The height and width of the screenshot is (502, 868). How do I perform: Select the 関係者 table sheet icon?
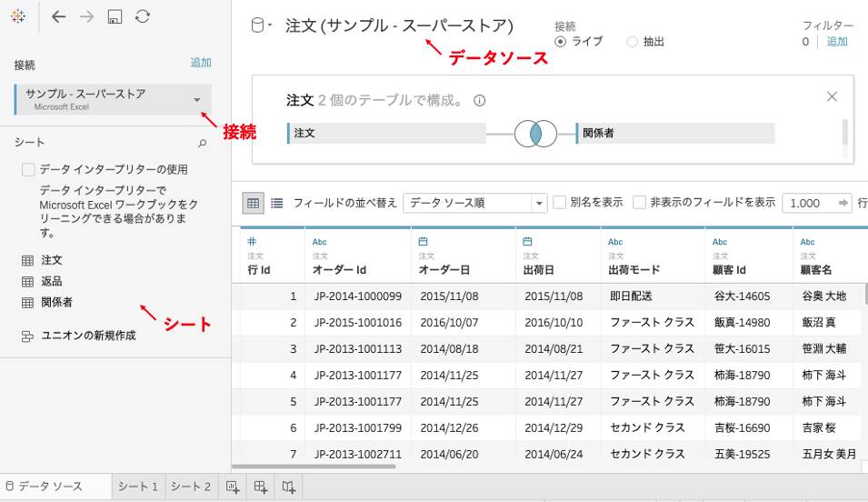click(x=27, y=303)
